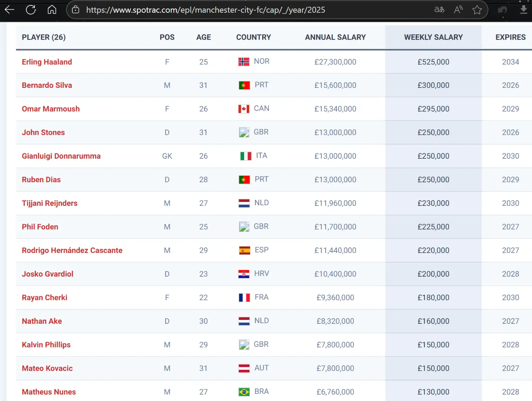Add this page to favorites

click(x=477, y=10)
